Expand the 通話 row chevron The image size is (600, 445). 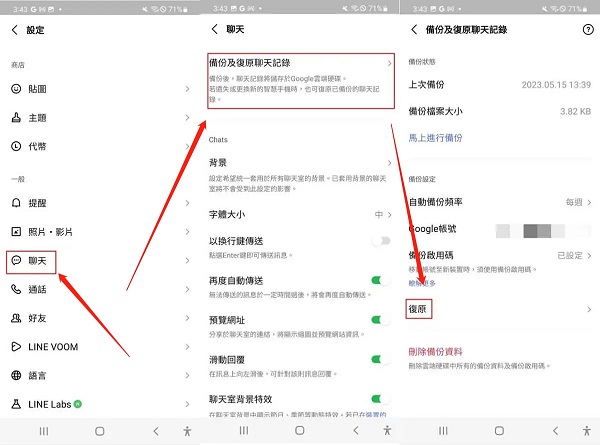188,289
